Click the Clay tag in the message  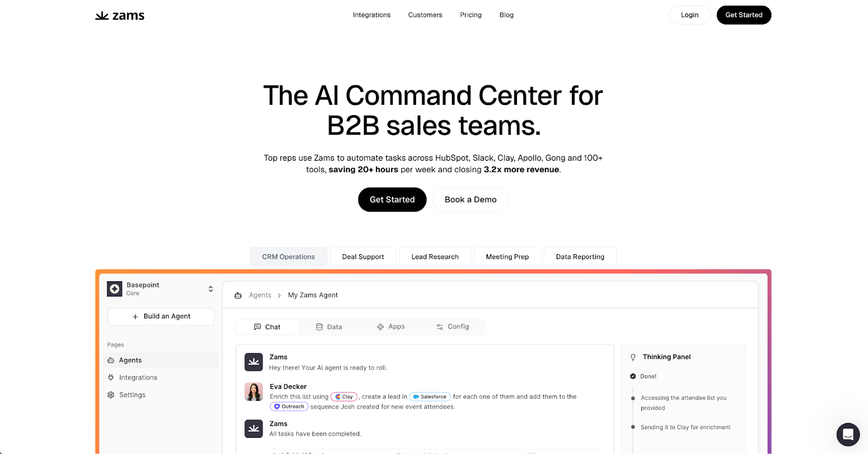344,396
